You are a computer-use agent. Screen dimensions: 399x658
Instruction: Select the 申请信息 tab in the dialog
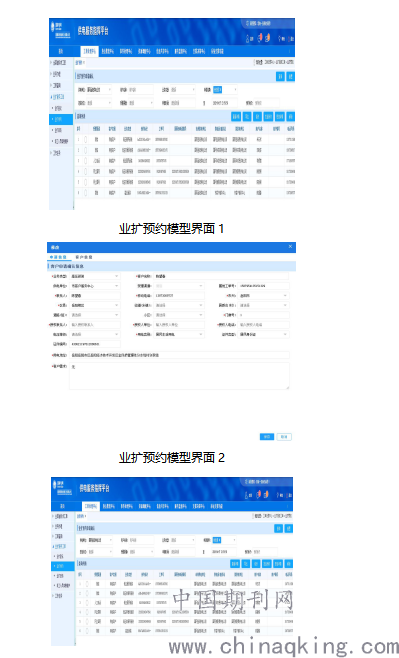58,257
